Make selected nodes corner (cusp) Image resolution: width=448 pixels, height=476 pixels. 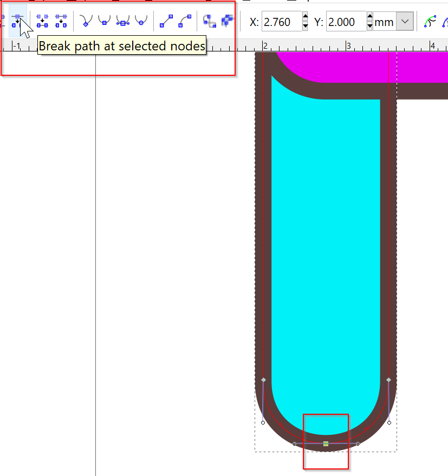tap(86, 21)
